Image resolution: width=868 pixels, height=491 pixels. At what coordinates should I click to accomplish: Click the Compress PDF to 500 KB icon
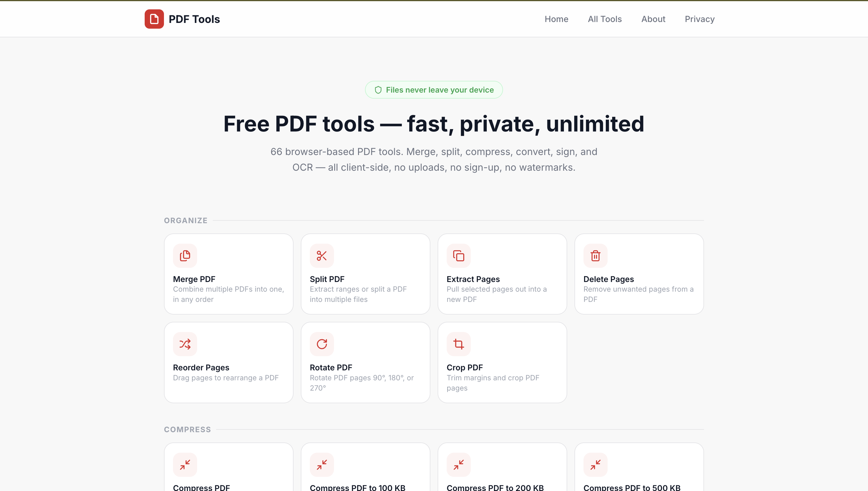tap(596, 465)
